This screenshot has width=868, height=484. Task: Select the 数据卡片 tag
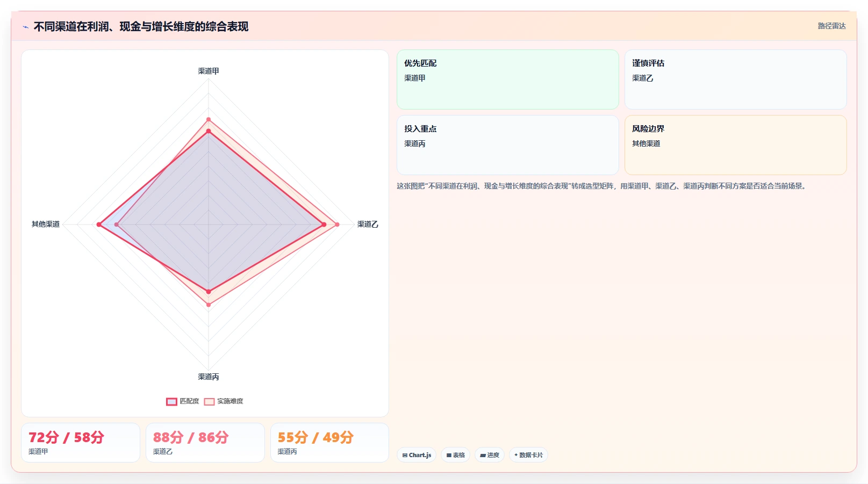click(528, 455)
